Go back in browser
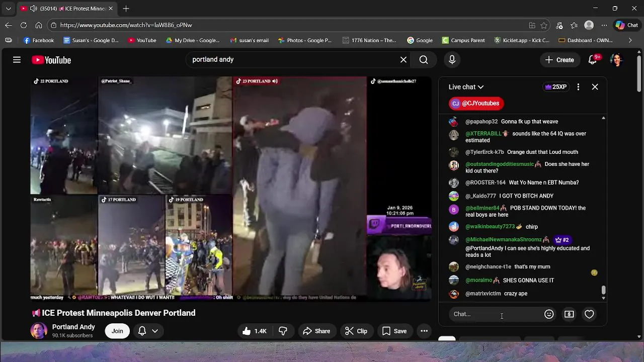Image resolution: width=644 pixels, height=362 pixels. [9, 25]
